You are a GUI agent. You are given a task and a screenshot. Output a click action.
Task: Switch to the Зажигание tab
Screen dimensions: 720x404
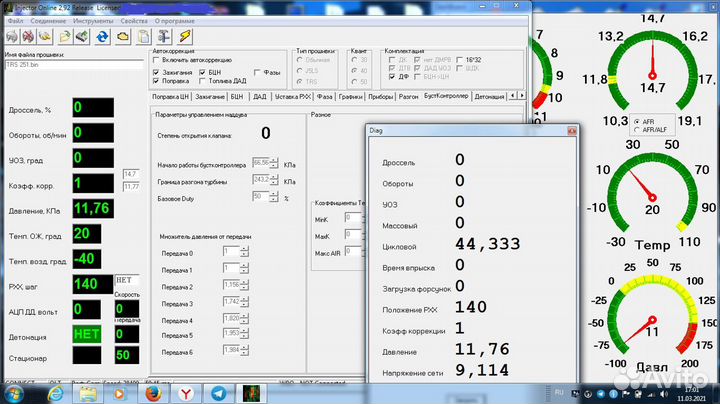(210, 97)
